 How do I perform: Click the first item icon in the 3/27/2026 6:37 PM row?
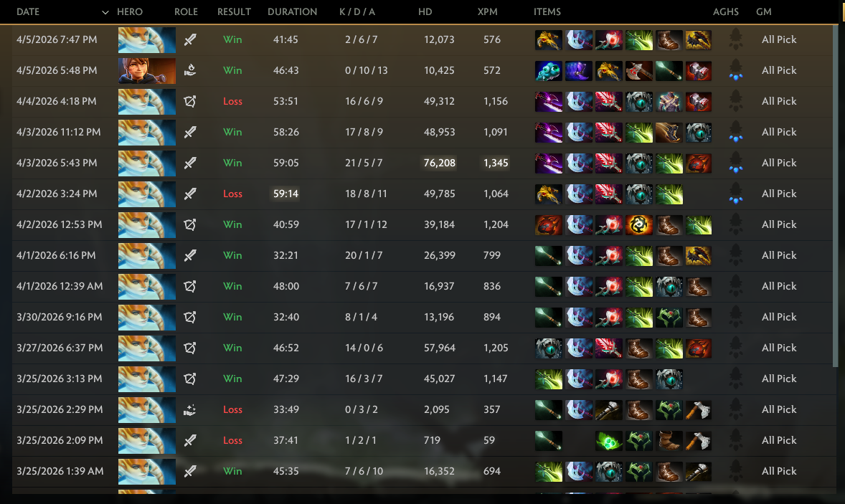[x=548, y=348]
